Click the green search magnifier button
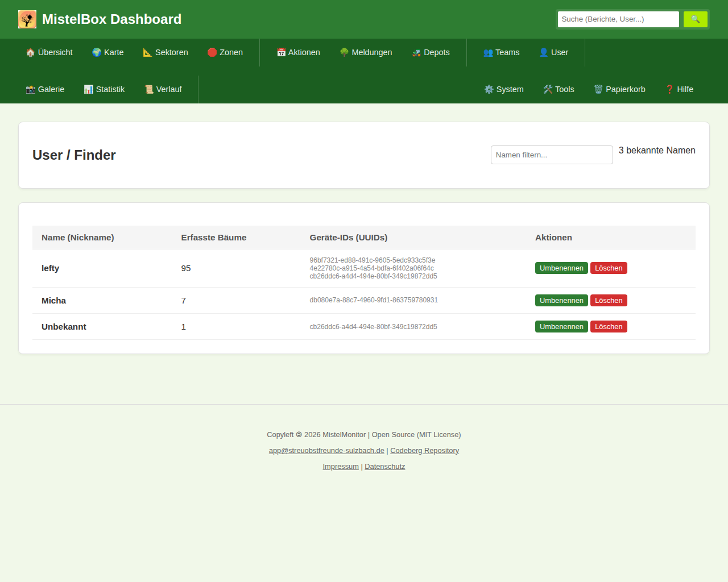The image size is (728, 582). point(695,19)
